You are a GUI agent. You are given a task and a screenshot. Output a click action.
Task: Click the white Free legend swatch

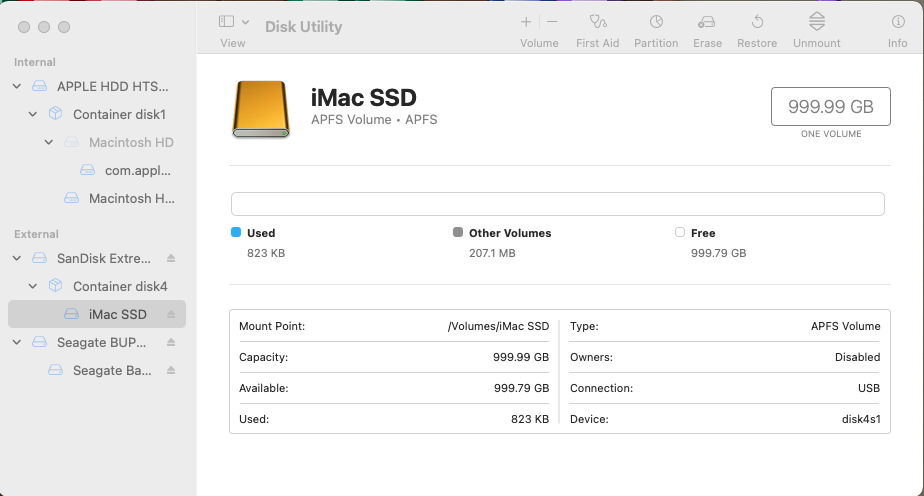pos(679,232)
